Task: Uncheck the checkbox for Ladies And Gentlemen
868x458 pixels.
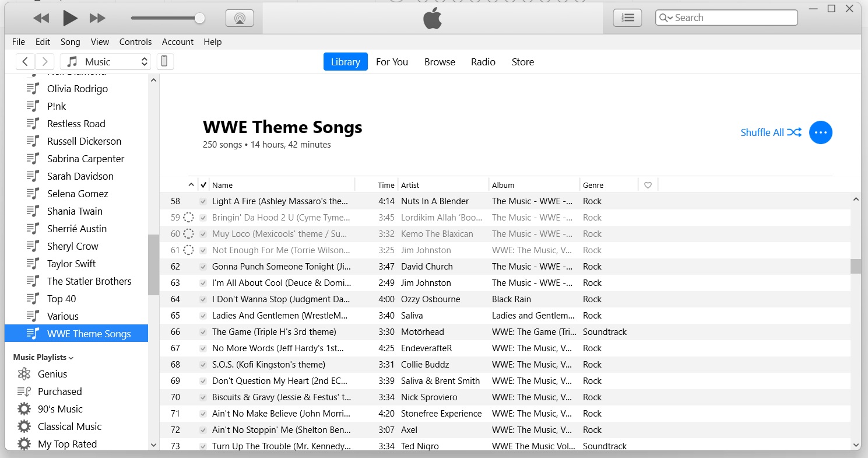Action: pyautogui.click(x=203, y=316)
